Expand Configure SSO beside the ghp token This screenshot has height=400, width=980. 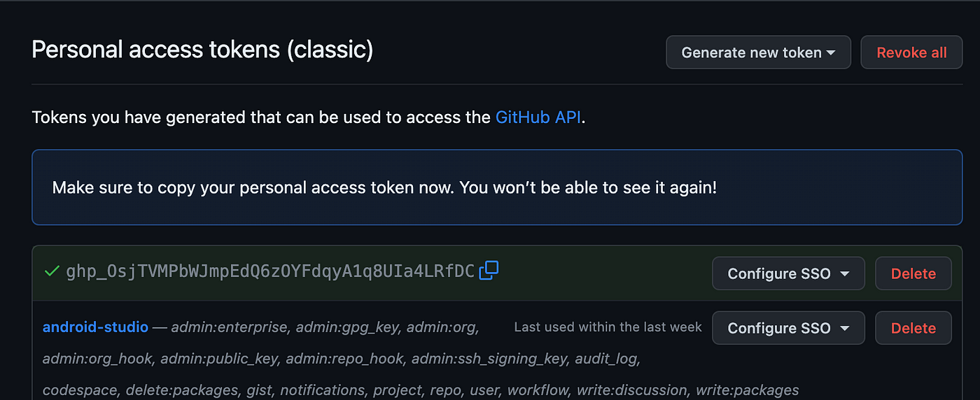tap(788, 273)
